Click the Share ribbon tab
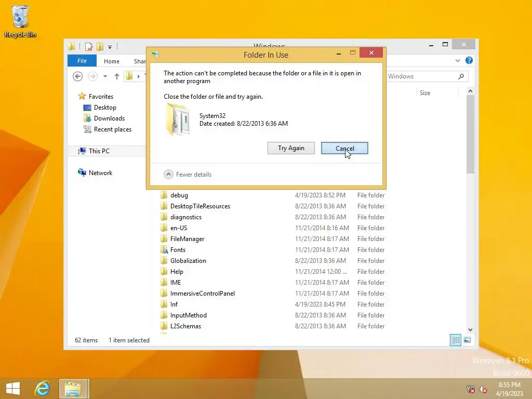 140,61
